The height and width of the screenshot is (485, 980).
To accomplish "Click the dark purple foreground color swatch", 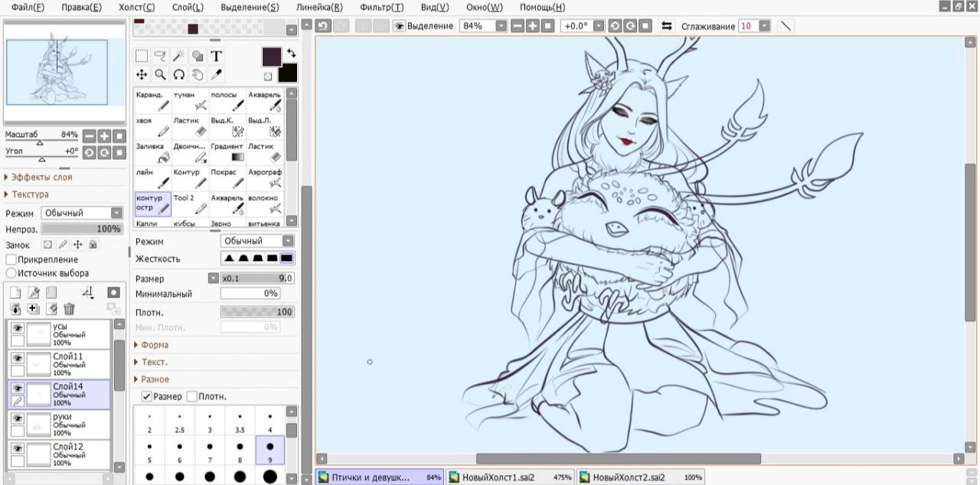I will [x=272, y=57].
